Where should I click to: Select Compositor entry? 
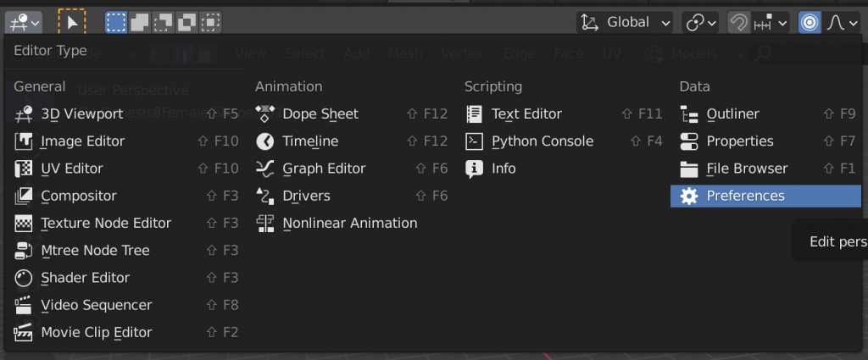pyautogui.click(x=125, y=196)
